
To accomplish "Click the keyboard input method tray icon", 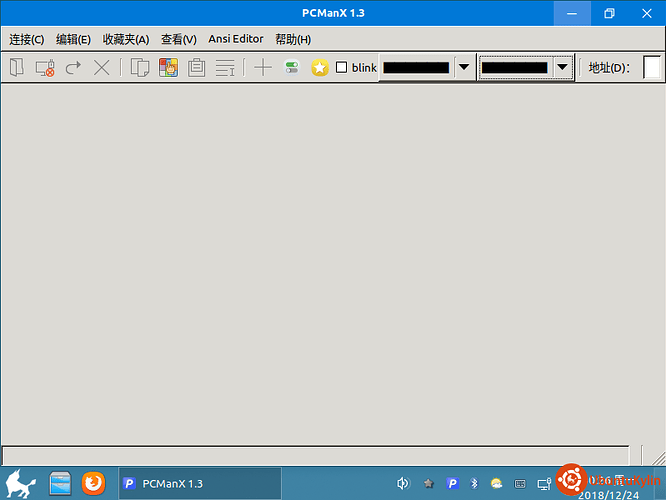I will click(x=520, y=483).
